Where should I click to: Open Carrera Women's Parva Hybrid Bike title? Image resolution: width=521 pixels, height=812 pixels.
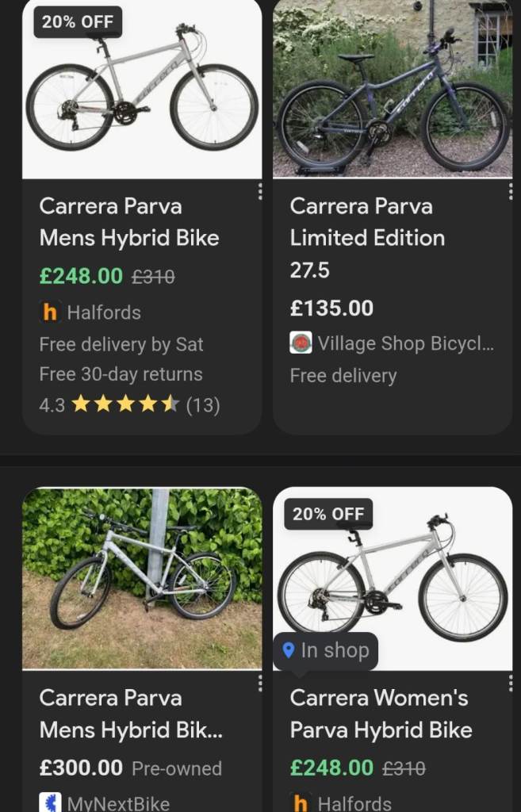[x=381, y=714]
